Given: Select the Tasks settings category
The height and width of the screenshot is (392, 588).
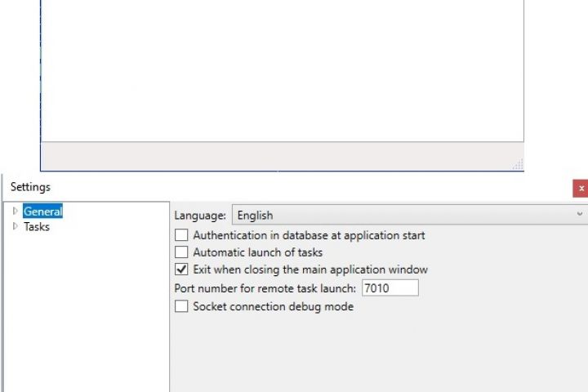Looking at the screenshot, I should pyautogui.click(x=37, y=227).
